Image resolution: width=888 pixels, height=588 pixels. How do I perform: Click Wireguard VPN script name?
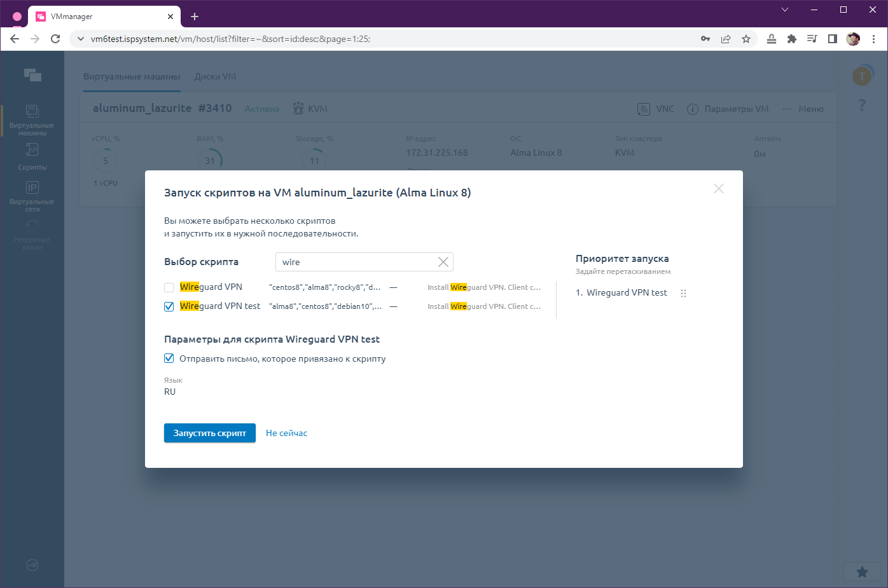(211, 287)
